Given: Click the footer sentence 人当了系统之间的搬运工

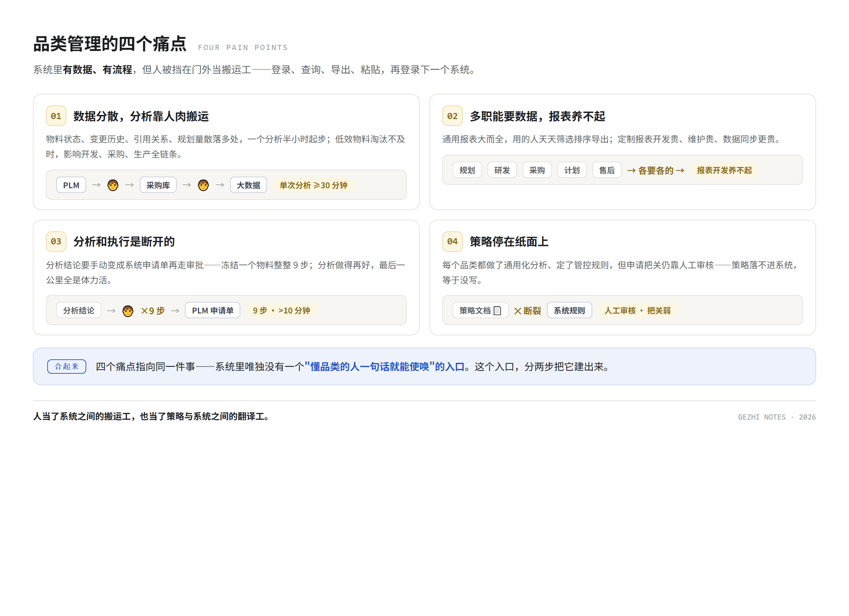Looking at the screenshot, I should point(152,416).
